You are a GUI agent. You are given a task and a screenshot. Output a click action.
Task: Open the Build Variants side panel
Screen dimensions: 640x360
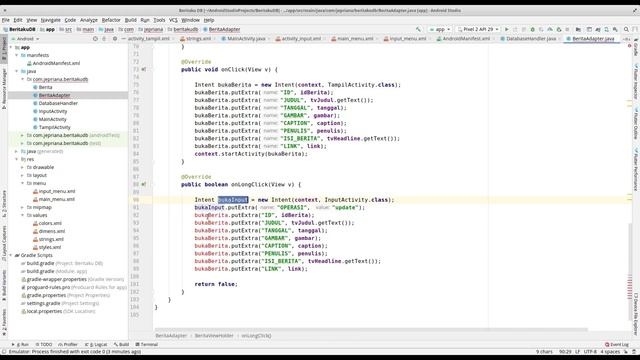[4, 285]
